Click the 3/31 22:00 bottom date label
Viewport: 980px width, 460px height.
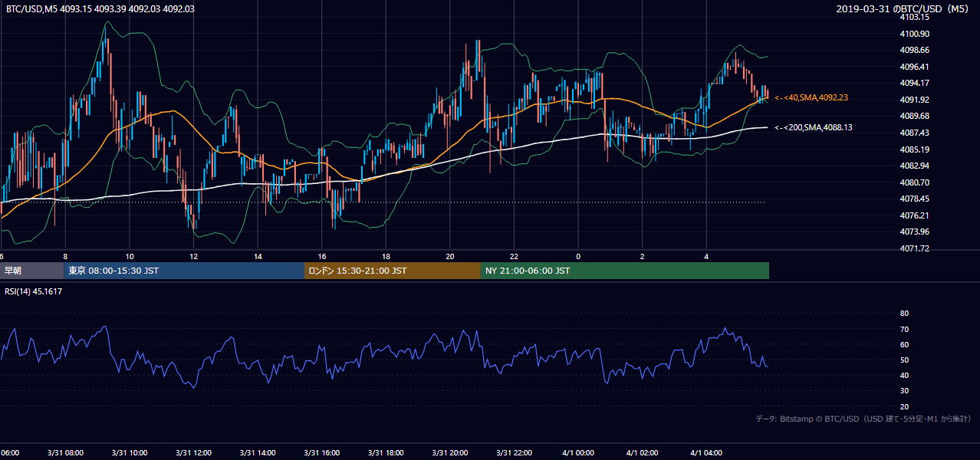tap(515, 453)
